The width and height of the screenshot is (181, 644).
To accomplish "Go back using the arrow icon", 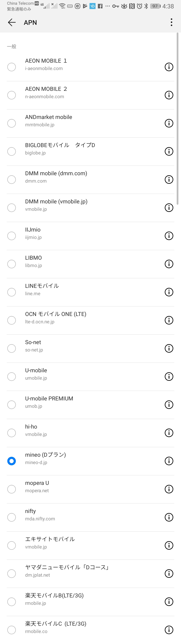I will click(x=12, y=22).
